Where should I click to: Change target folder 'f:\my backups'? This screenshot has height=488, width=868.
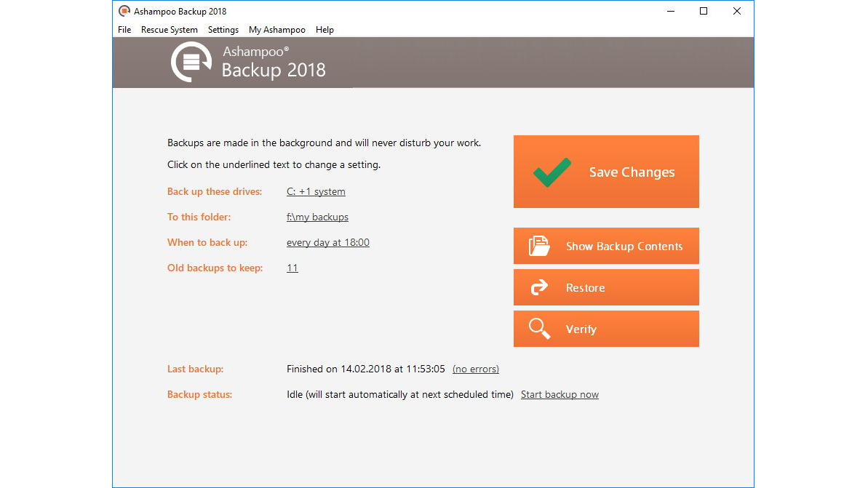(317, 217)
